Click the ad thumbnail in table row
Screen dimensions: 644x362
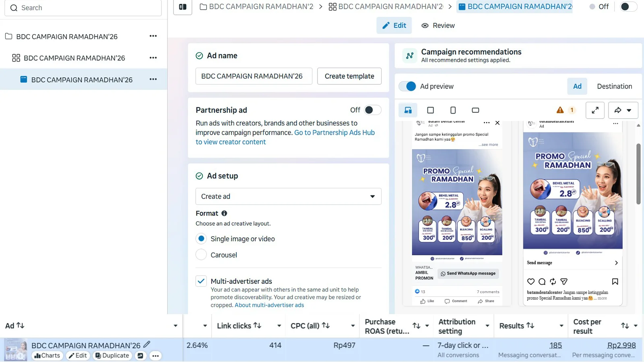tap(16, 350)
